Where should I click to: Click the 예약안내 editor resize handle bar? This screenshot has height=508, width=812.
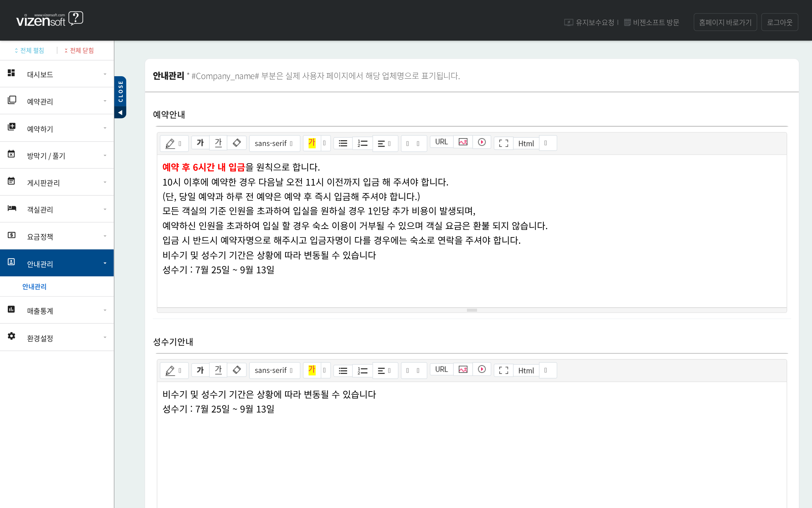(472, 310)
